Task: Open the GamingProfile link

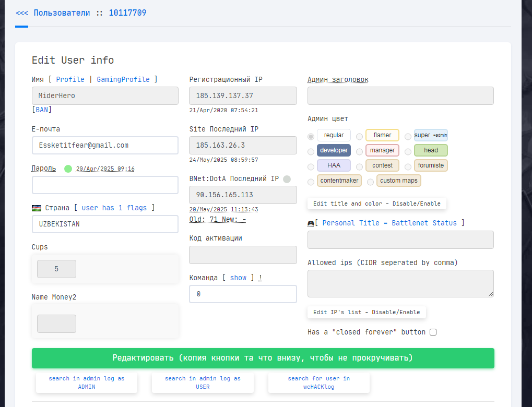Action: (x=123, y=79)
